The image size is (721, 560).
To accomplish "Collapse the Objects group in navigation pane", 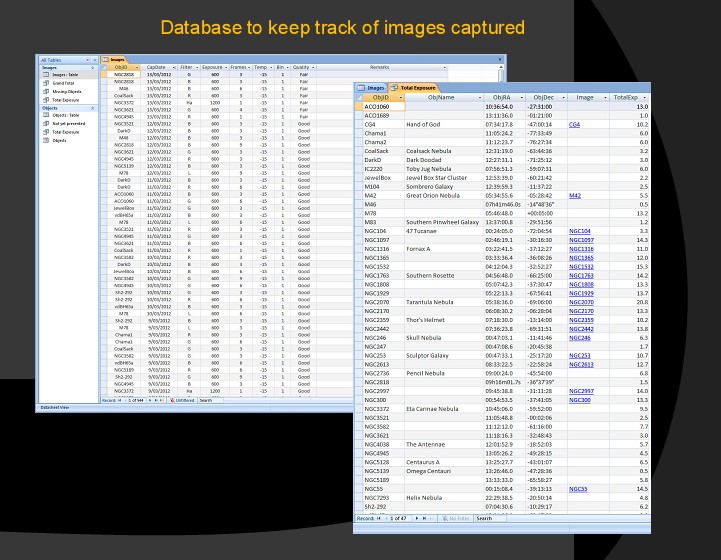I will point(92,108).
